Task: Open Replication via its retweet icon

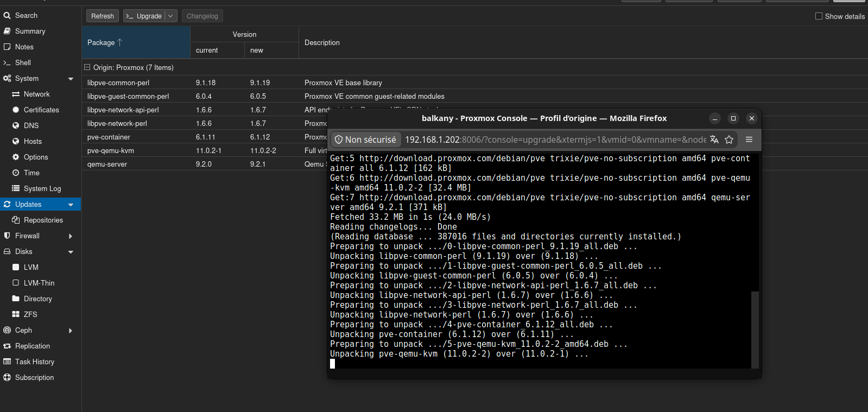Action: [x=7, y=346]
